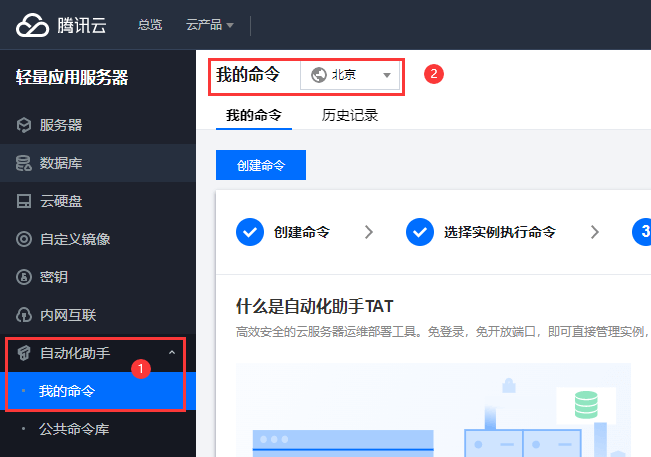This screenshot has height=457, width=651.
Task: Click the 服务器 server icon in sidebar
Action: click(x=23, y=125)
